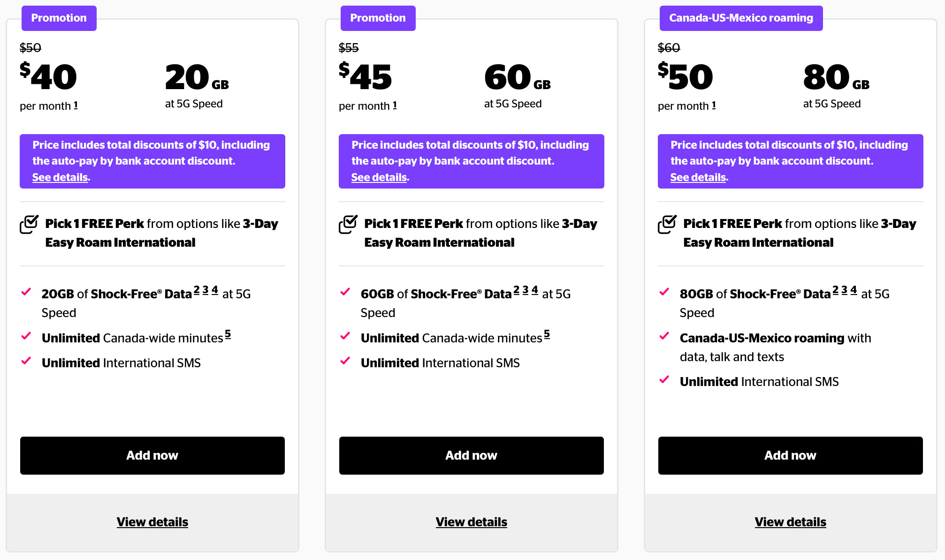Viewport: 945px width, 560px height.
Task: Open View details for the 20GB plan
Action: click(x=152, y=522)
